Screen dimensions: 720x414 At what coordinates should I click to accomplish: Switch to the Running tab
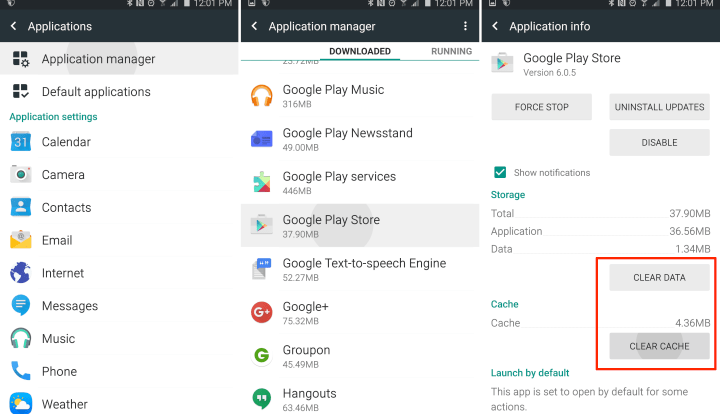(x=451, y=51)
